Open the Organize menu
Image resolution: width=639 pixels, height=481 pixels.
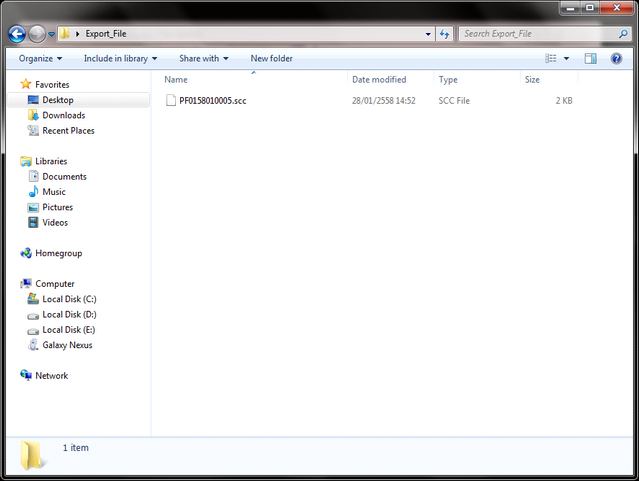(x=40, y=58)
